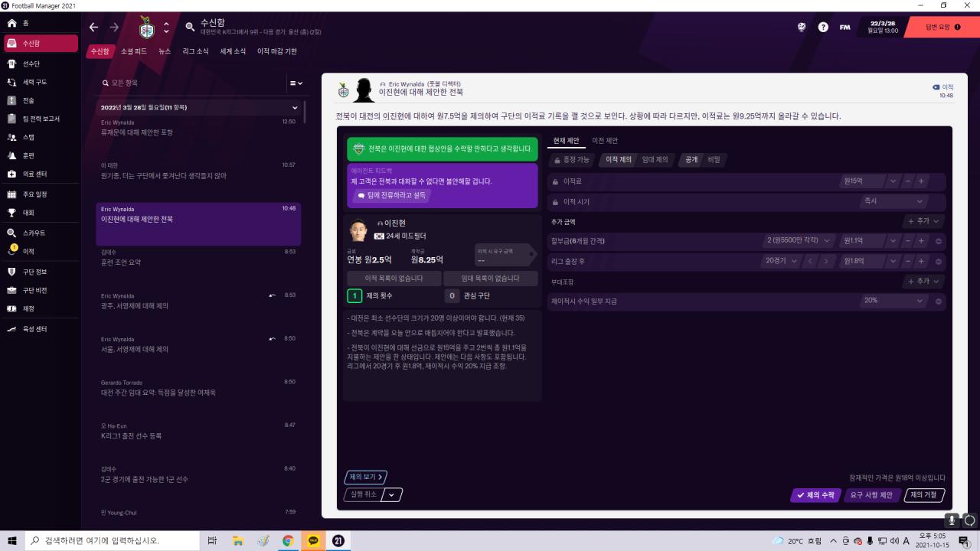Switch to the 리그 소식 tab
This screenshot has height=551, width=980.
[x=195, y=51]
